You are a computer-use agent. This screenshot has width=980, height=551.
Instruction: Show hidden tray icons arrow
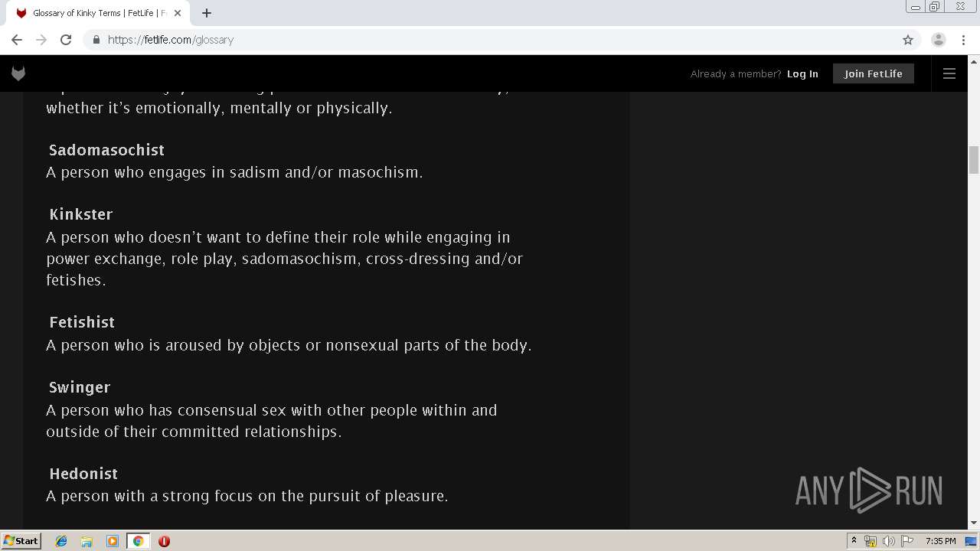point(854,541)
